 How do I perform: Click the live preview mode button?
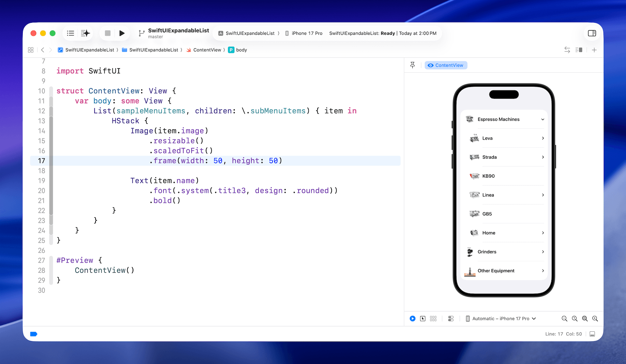tap(412, 319)
